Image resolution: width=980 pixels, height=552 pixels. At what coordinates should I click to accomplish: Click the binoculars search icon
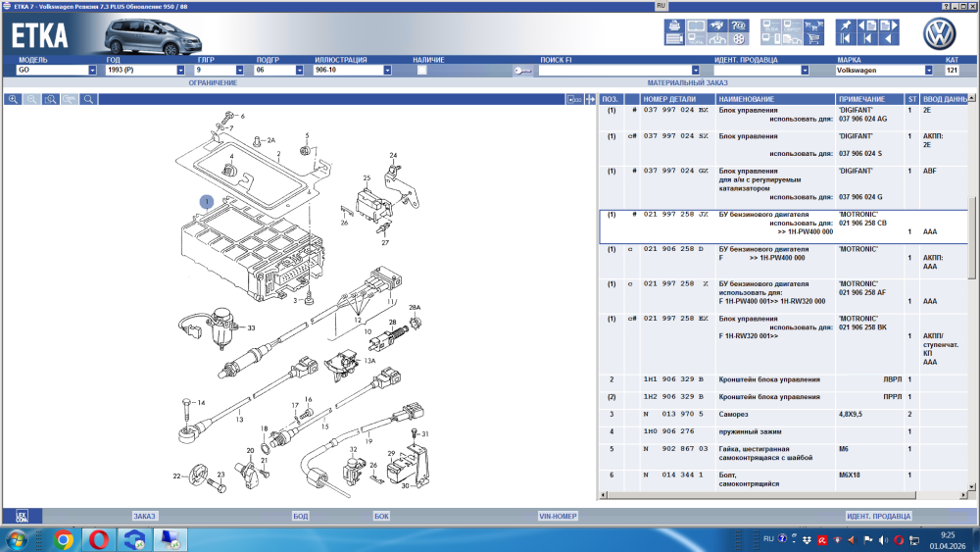[717, 25]
